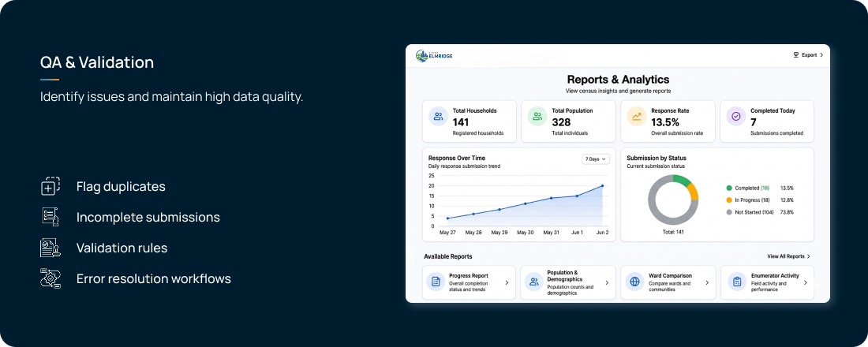Click the Ward Comparison globe icon
The image size is (868, 347).
click(x=635, y=282)
